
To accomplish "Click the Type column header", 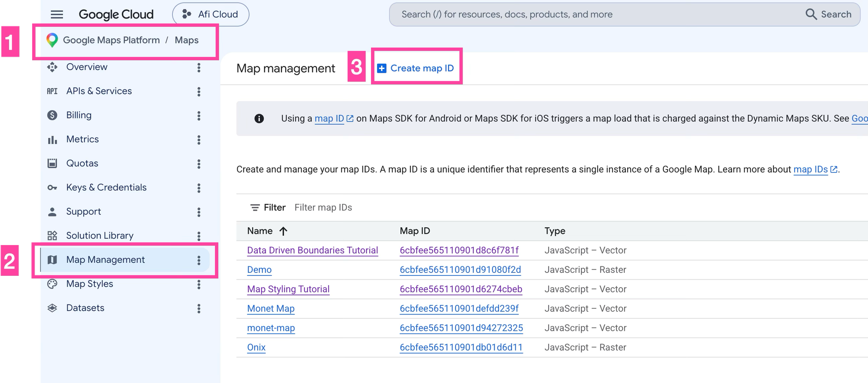I will click(x=555, y=231).
